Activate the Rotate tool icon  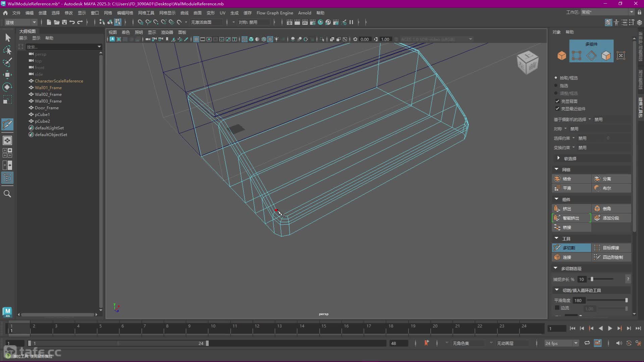7,87
